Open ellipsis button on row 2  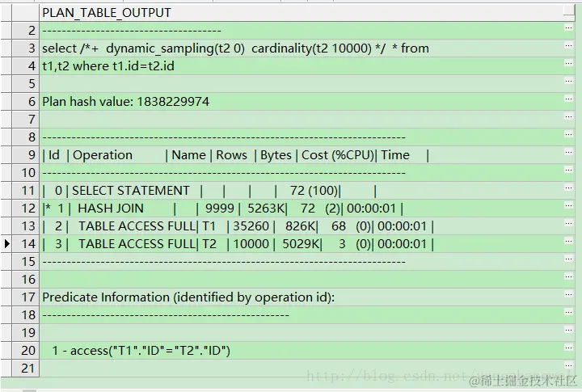[x=568, y=27]
